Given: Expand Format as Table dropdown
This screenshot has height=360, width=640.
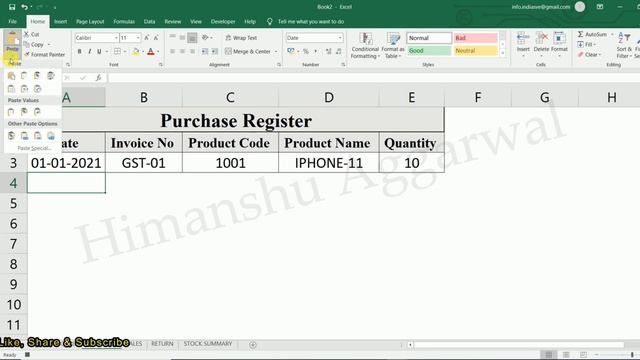Looking at the screenshot, I should 393,46.
